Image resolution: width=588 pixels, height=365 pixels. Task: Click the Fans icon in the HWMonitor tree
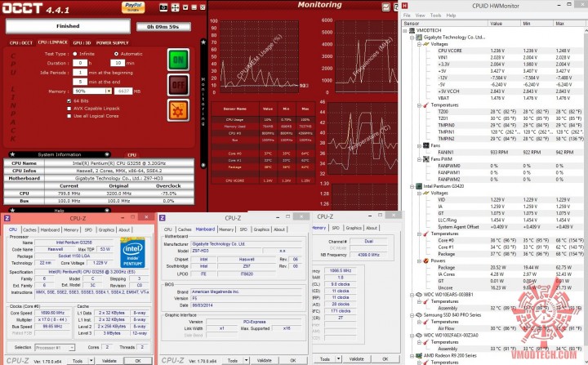[x=426, y=145]
